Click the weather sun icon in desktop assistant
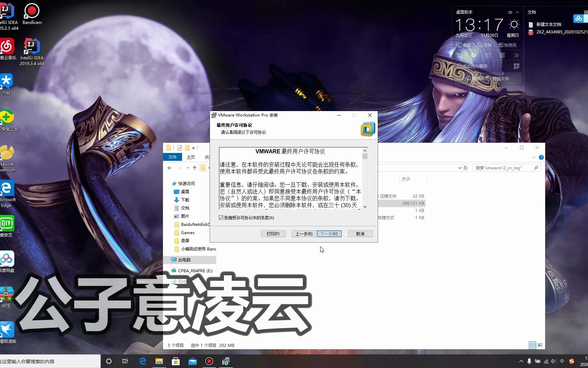588x368 pixels. coord(514,25)
